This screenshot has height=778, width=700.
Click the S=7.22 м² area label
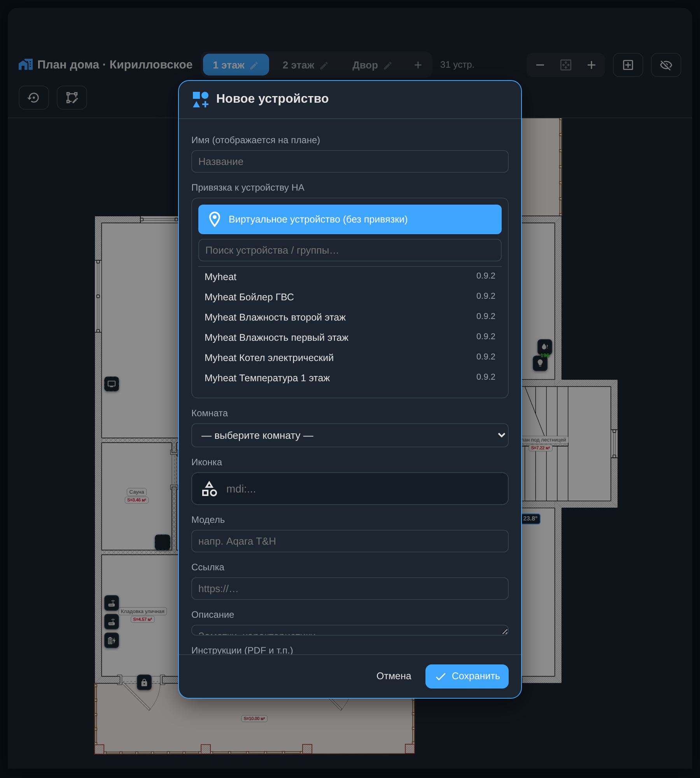click(x=541, y=448)
